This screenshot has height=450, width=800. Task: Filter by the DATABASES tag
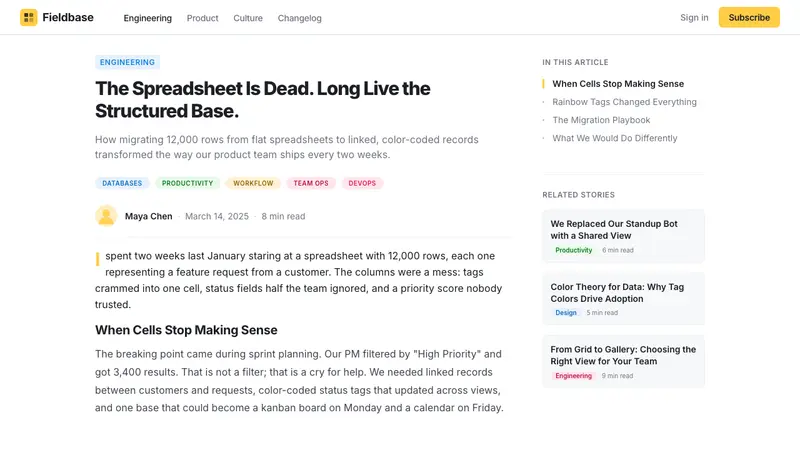point(122,183)
